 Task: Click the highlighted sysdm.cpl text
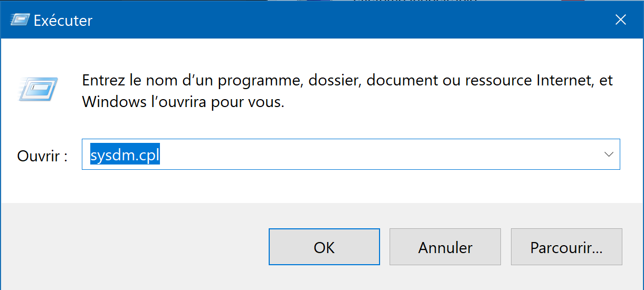[125, 155]
